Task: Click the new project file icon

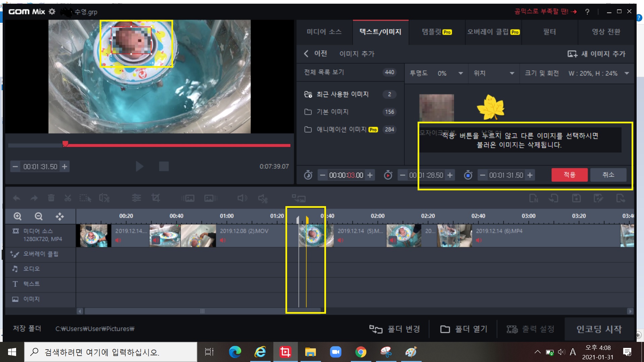Action: coord(533,198)
